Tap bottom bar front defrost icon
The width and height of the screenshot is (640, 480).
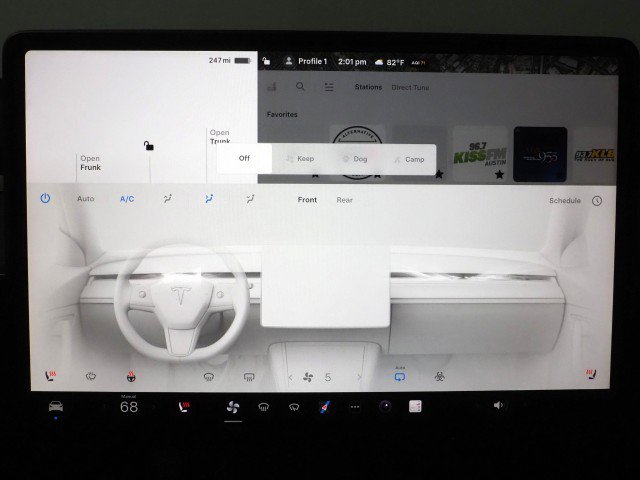(x=264, y=407)
